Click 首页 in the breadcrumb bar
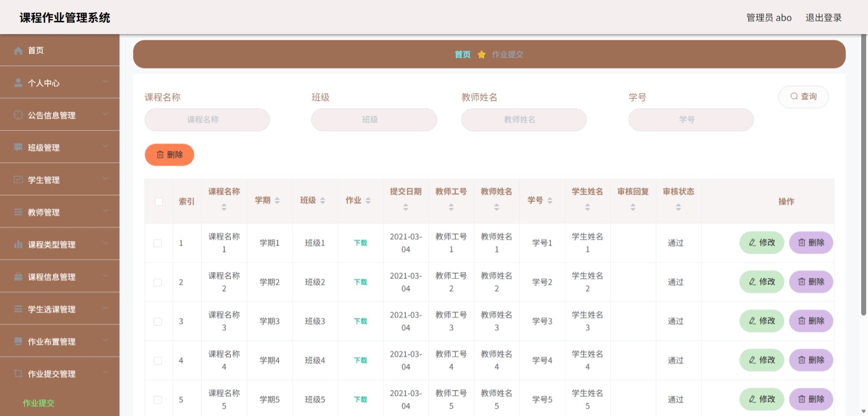The image size is (868, 416). pyautogui.click(x=462, y=54)
